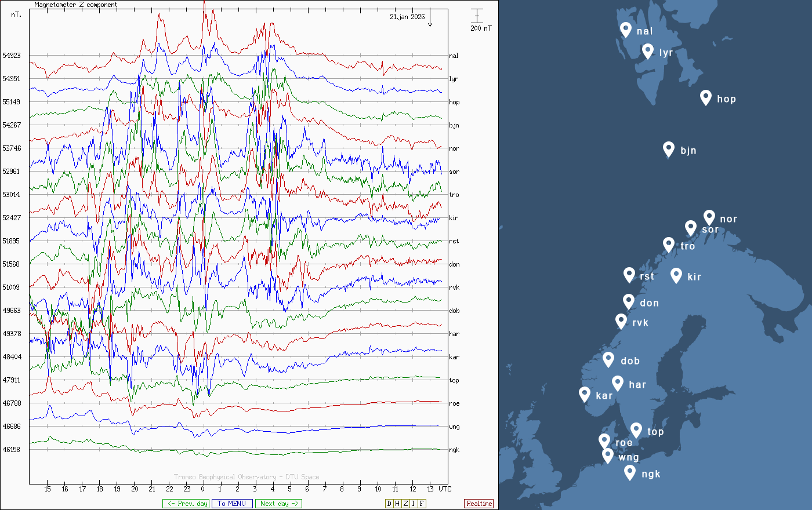Click the lyr station map pin

[648, 51]
